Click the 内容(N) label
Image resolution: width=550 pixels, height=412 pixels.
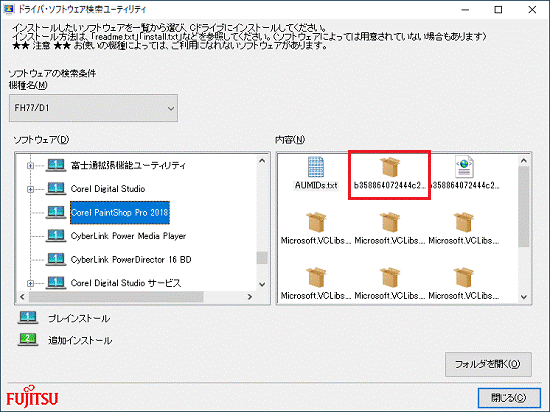(x=290, y=140)
